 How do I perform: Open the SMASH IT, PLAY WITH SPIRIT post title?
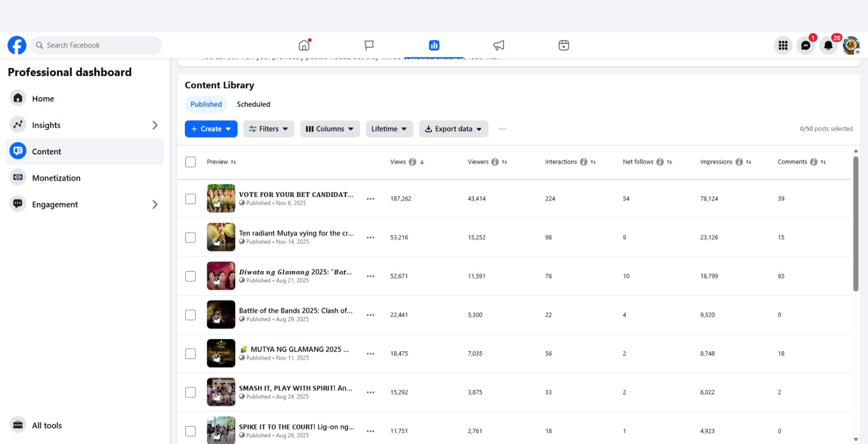click(296, 388)
